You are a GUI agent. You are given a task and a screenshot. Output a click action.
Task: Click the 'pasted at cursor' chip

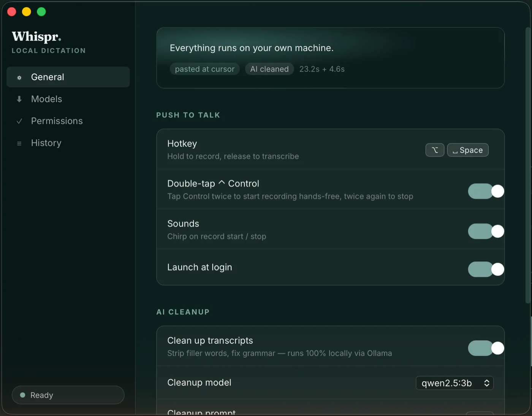click(x=205, y=69)
